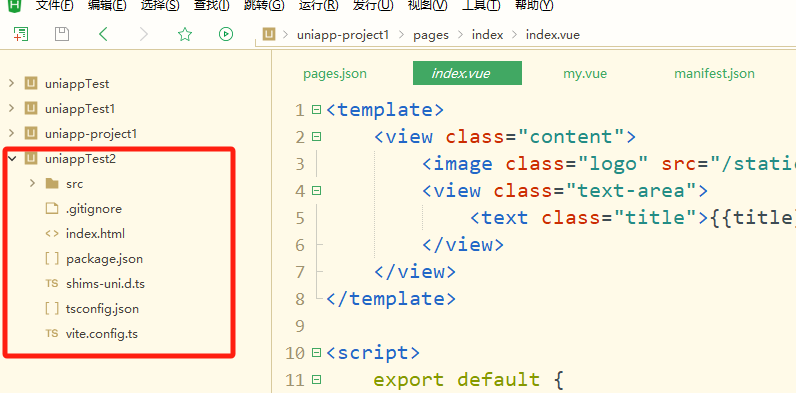This screenshot has height=393, width=796.
Task: Click the uniappTest1 project icon
Action: tap(31, 109)
